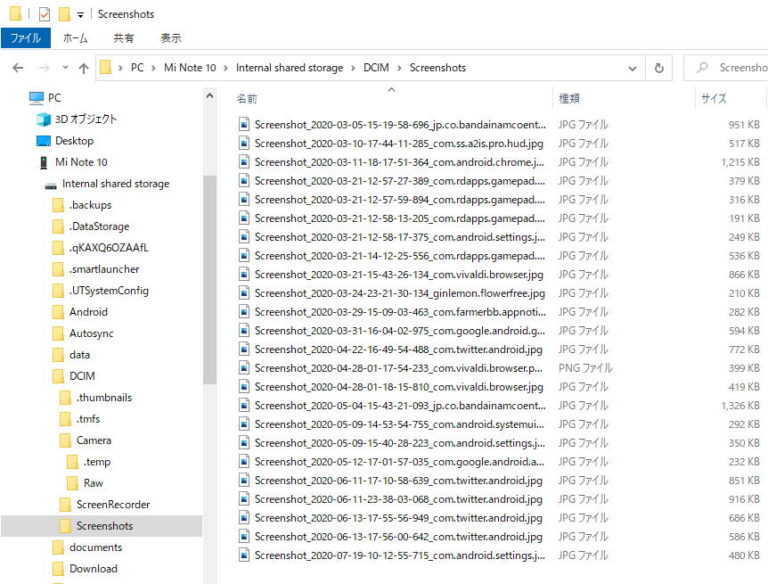The image size is (768, 584).
Task: Click the 1,326 KB size cell
Action: coord(740,406)
